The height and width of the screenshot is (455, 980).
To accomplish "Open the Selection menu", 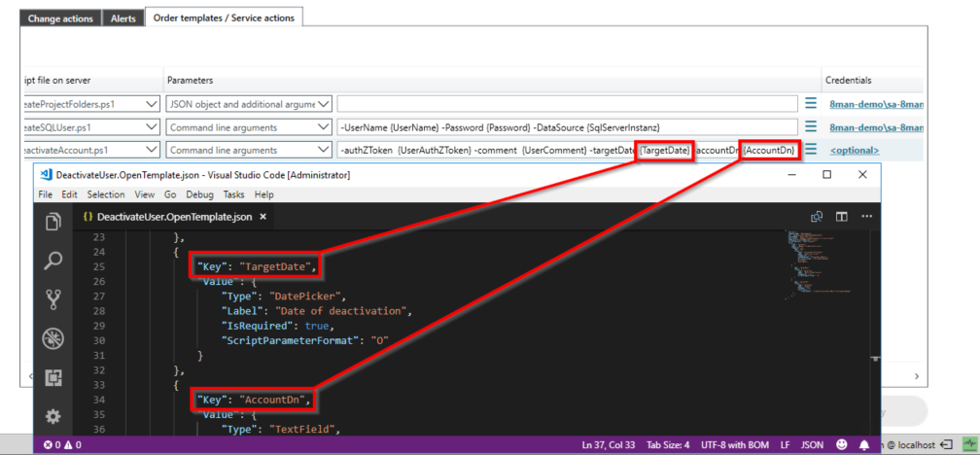I will point(106,194).
